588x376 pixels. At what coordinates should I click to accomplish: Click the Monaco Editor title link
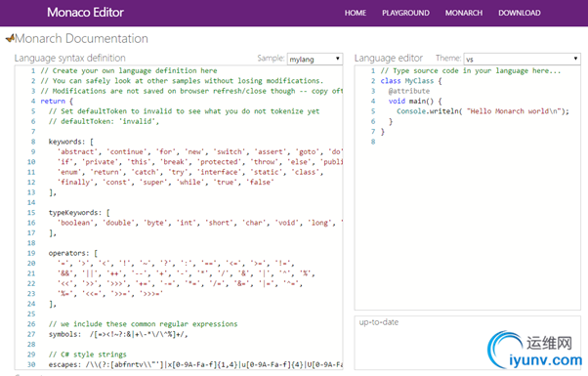pyautogui.click(x=85, y=13)
